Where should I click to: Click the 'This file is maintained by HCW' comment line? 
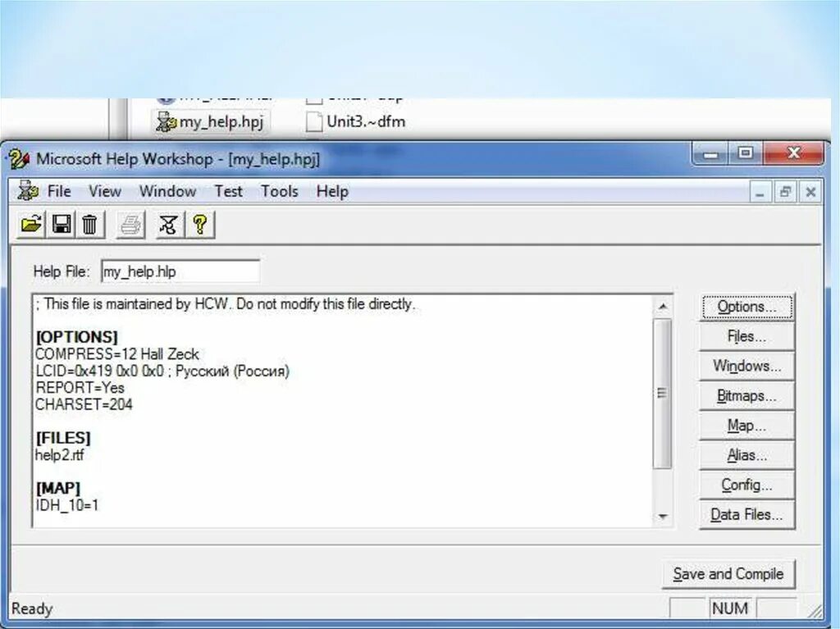pyautogui.click(x=225, y=303)
